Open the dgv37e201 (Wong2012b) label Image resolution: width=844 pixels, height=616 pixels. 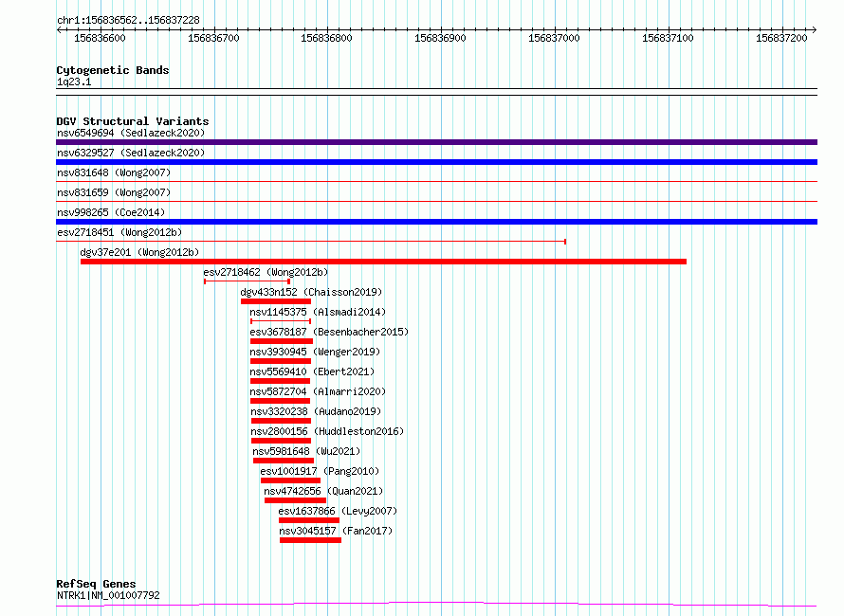point(139,252)
